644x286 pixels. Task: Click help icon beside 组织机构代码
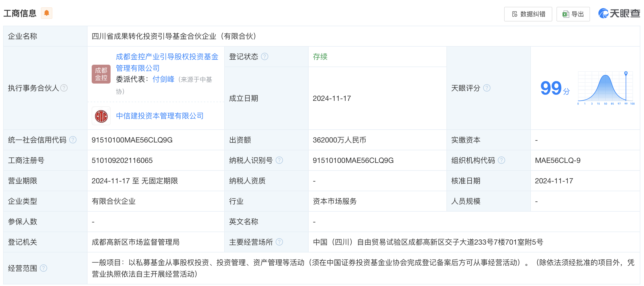click(x=501, y=160)
